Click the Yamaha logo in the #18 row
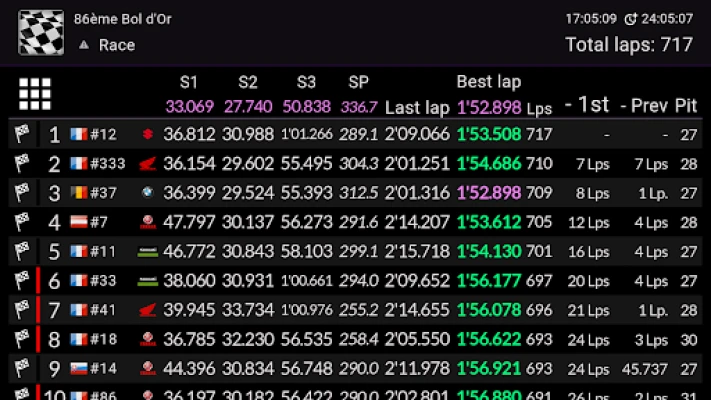The image size is (711, 400). (x=147, y=339)
